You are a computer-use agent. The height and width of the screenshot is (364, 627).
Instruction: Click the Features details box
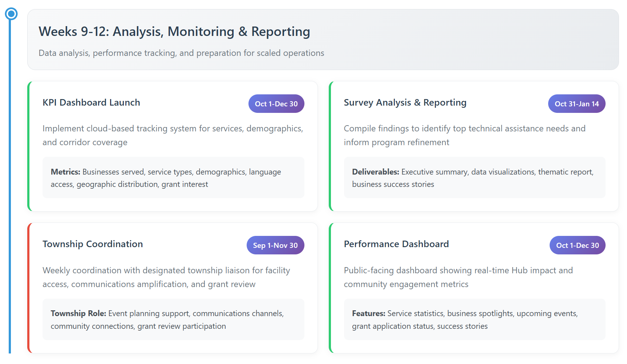tap(474, 319)
